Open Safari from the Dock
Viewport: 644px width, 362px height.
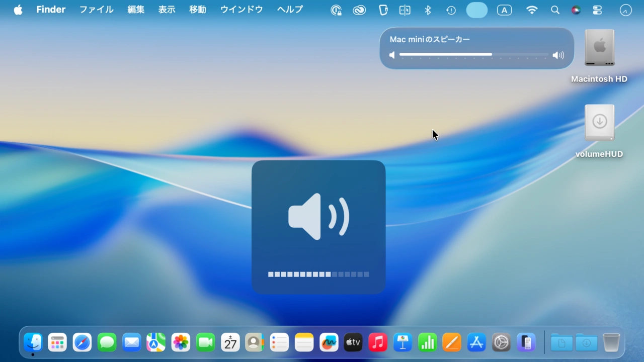82,343
